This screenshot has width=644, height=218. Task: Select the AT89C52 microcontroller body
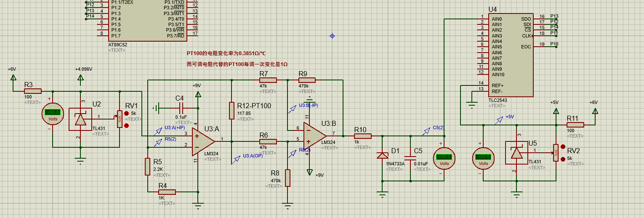click(147, 20)
